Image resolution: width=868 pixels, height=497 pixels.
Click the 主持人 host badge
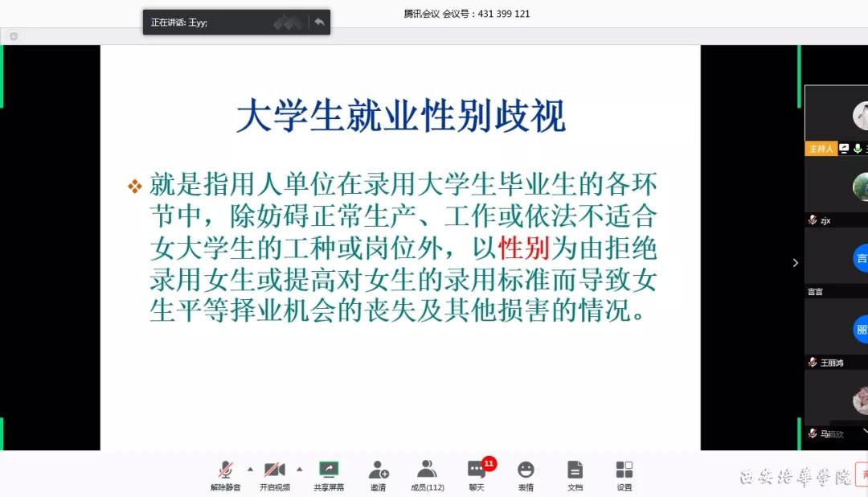pos(821,149)
